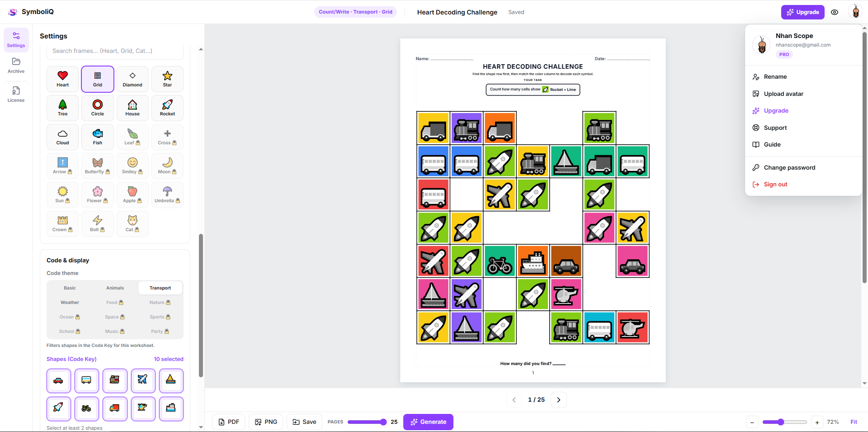
Task: Select the Transport code theme
Action: pos(160,288)
